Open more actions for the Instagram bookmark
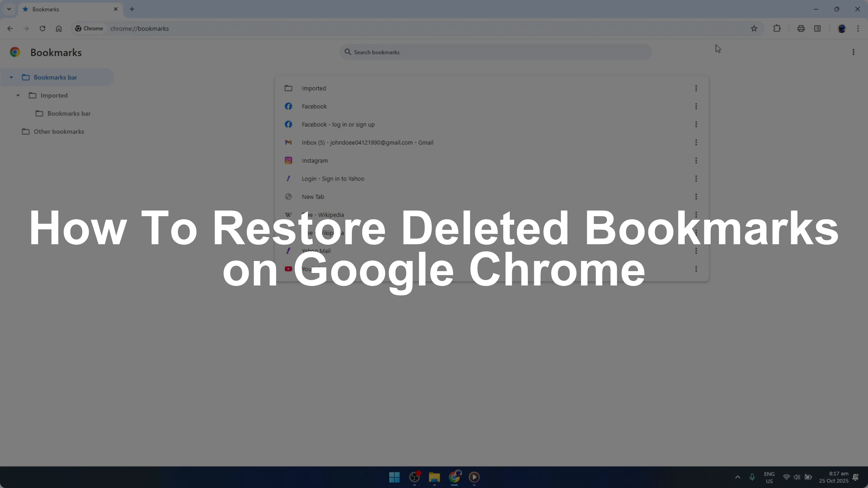This screenshot has height=488, width=868. pos(696,161)
